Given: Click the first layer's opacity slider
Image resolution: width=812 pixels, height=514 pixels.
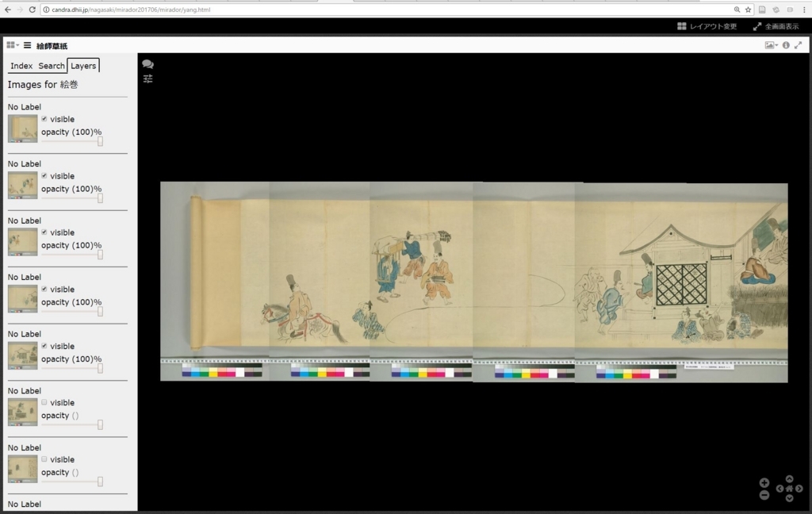Looking at the screenshot, I should tap(72, 141).
